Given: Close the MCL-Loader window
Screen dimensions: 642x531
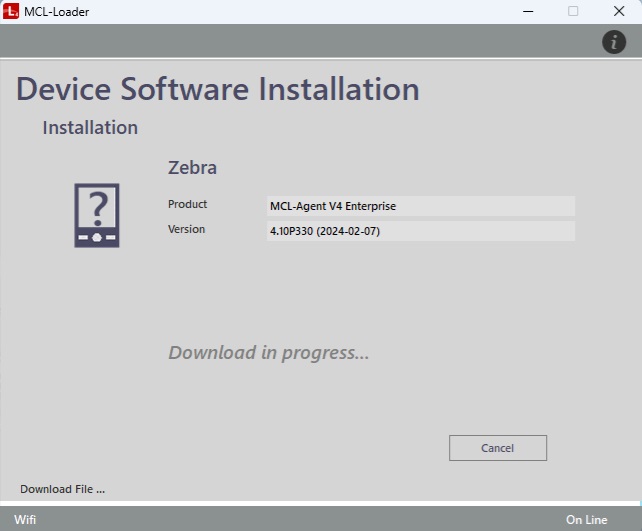Looking at the screenshot, I should [619, 11].
